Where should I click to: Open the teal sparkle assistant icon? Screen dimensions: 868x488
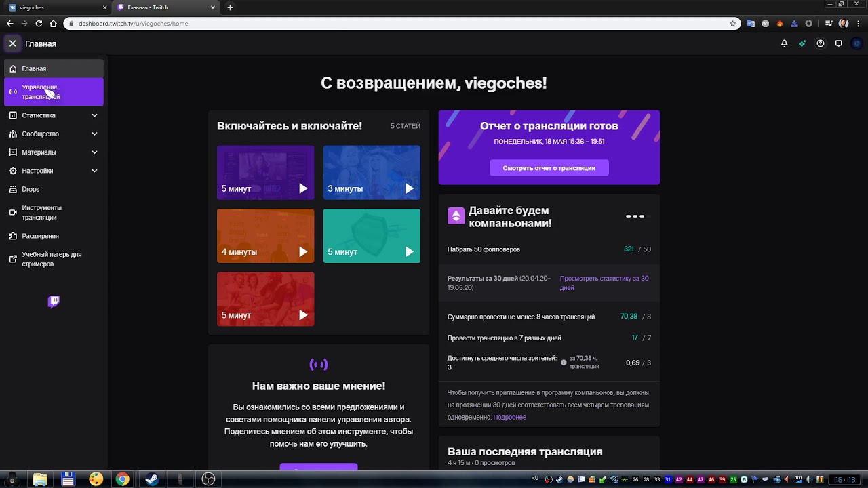(802, 43)
